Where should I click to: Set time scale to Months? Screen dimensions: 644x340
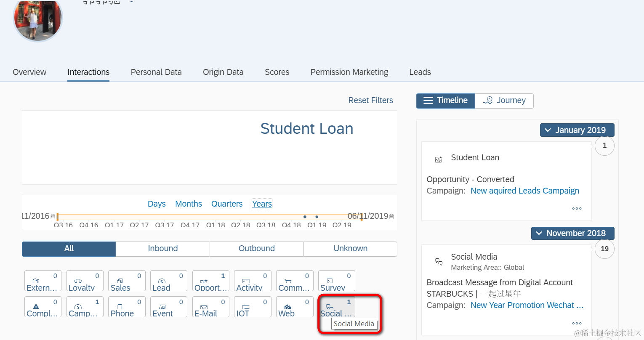point(189,204)
